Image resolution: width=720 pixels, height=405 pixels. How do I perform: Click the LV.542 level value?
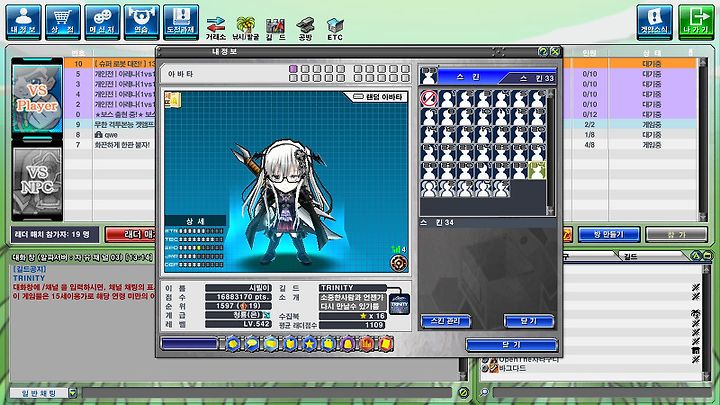(238, 324)
